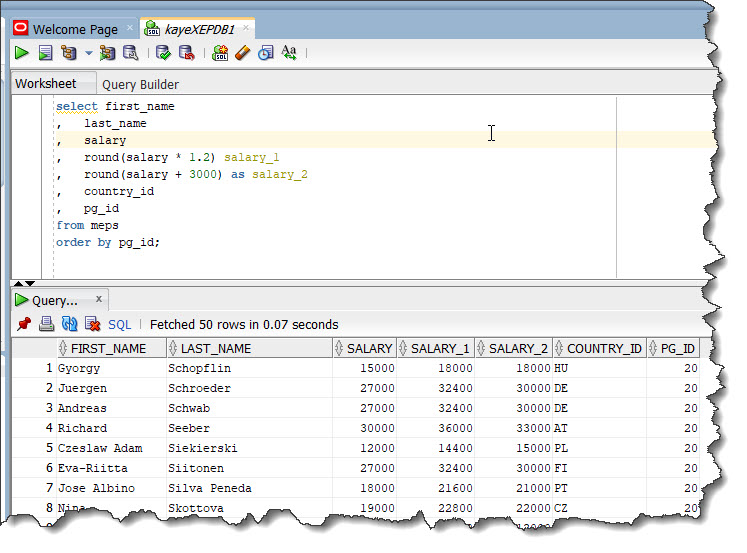The height and width of the screenshot is (553, 747).
Task: Click the Explain Plan icon
Action: [x=69, y=53]
